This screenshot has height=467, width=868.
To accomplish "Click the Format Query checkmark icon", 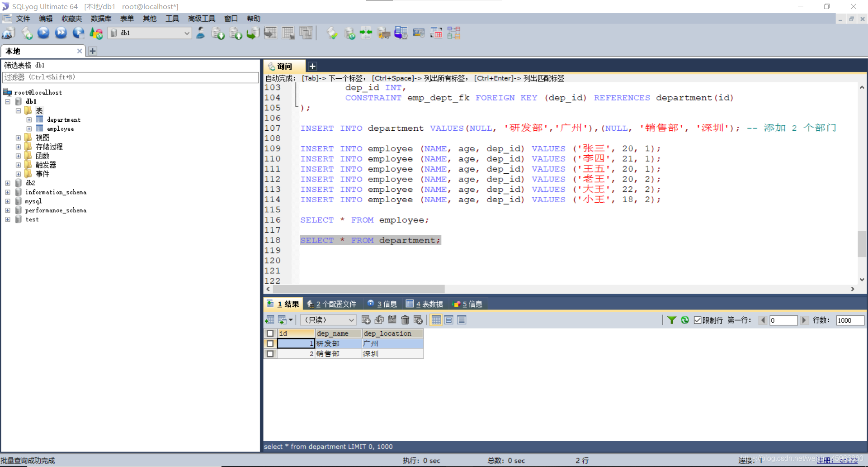I will (332, 33).
